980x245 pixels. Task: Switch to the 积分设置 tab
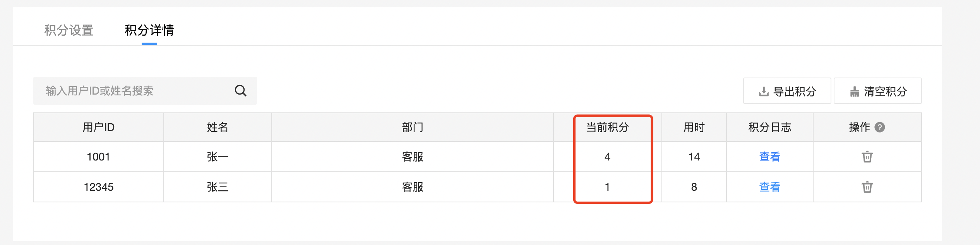pos(69,30)
